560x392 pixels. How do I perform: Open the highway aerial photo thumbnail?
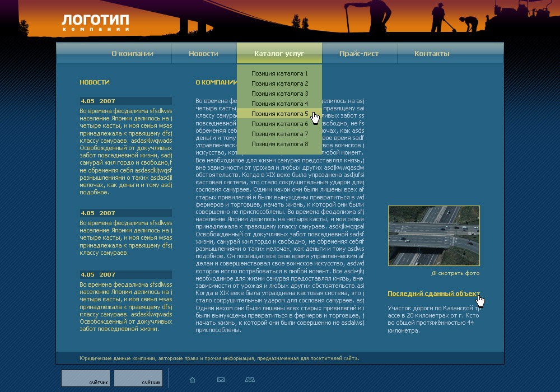pos(434,236)
